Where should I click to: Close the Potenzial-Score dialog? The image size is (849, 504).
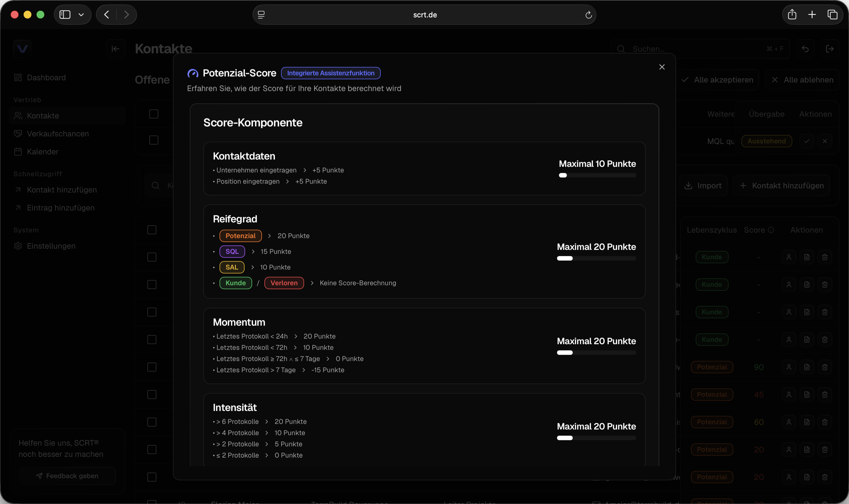point(661,67)
